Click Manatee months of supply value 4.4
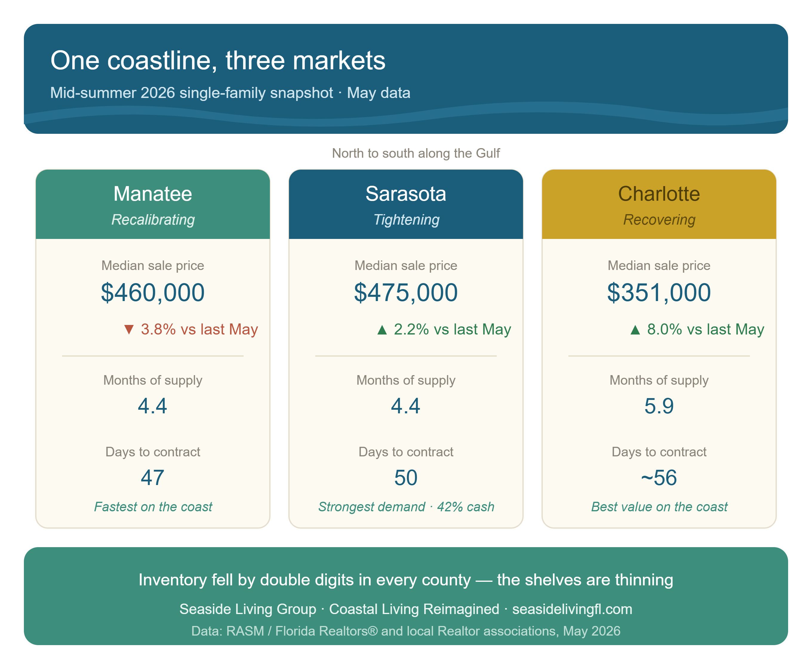 tap(153, 406)
